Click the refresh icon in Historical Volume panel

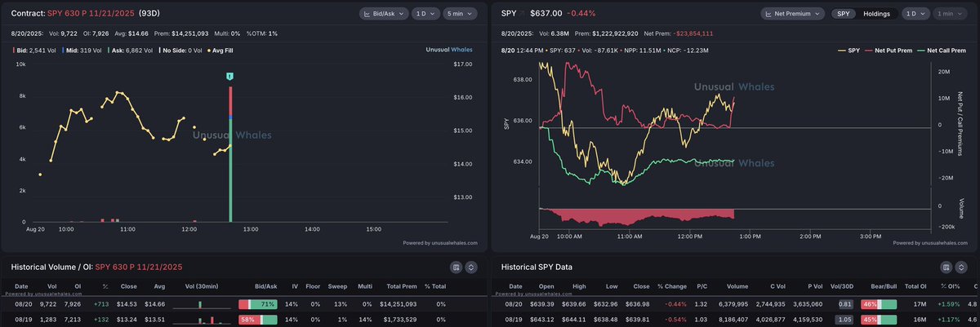pos(471,267)
